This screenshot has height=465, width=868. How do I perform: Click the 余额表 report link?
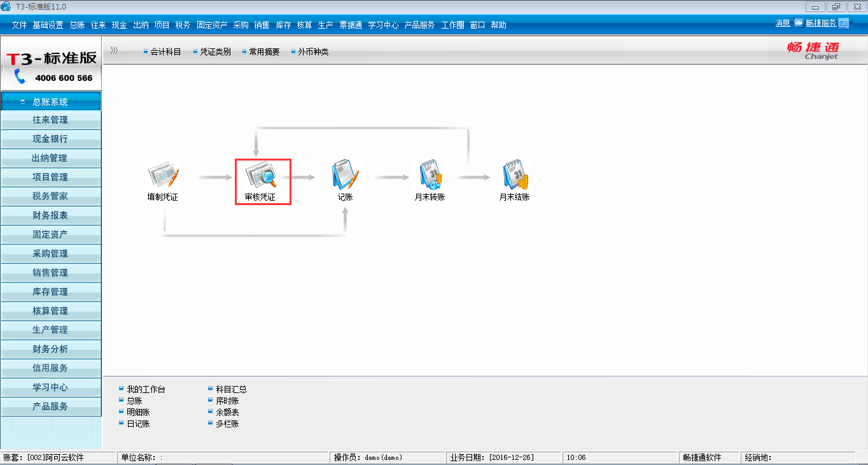tap(227, 412)
